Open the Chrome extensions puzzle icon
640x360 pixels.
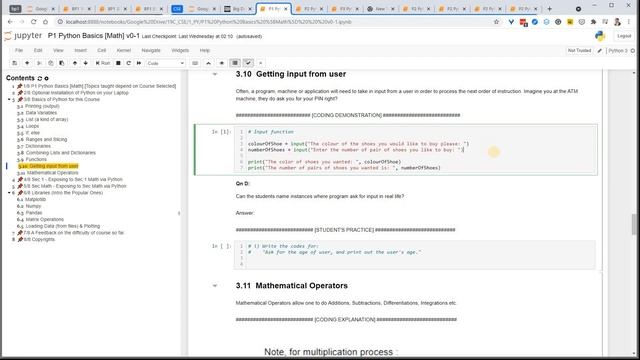point(593,22)
